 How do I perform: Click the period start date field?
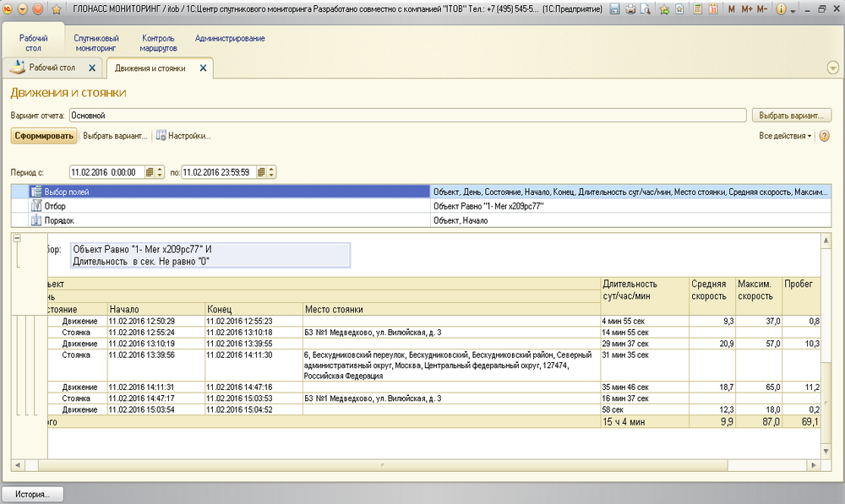pos(107,172)
